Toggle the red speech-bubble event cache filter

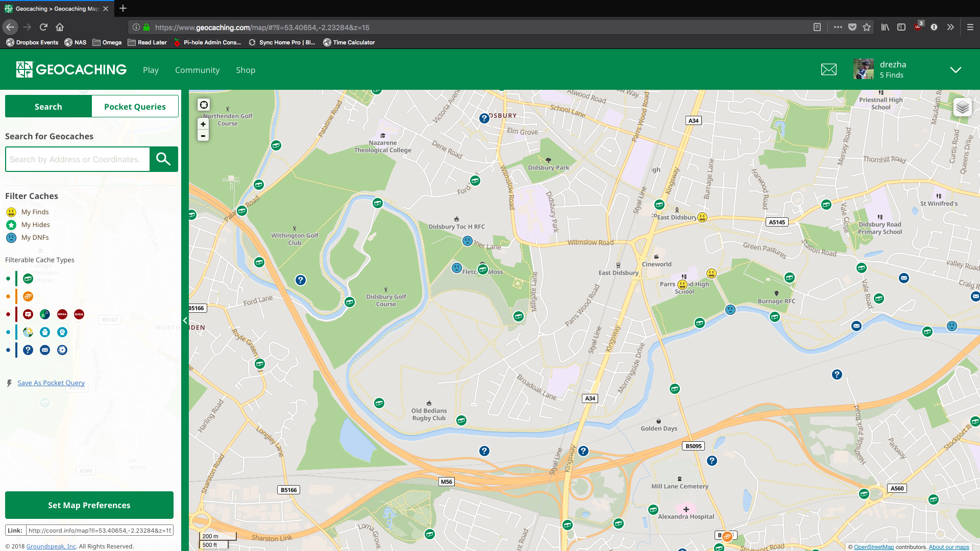28,314
